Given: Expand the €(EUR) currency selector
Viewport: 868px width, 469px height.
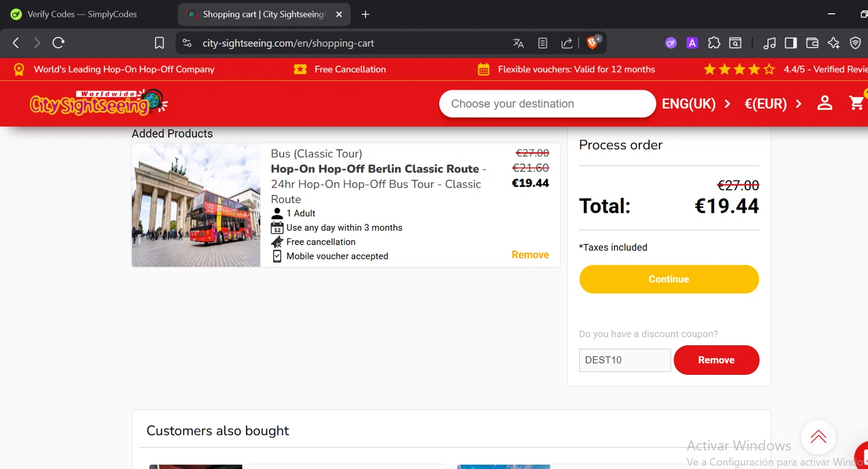Looking at the screenshot, I should [x=773, y=104].
